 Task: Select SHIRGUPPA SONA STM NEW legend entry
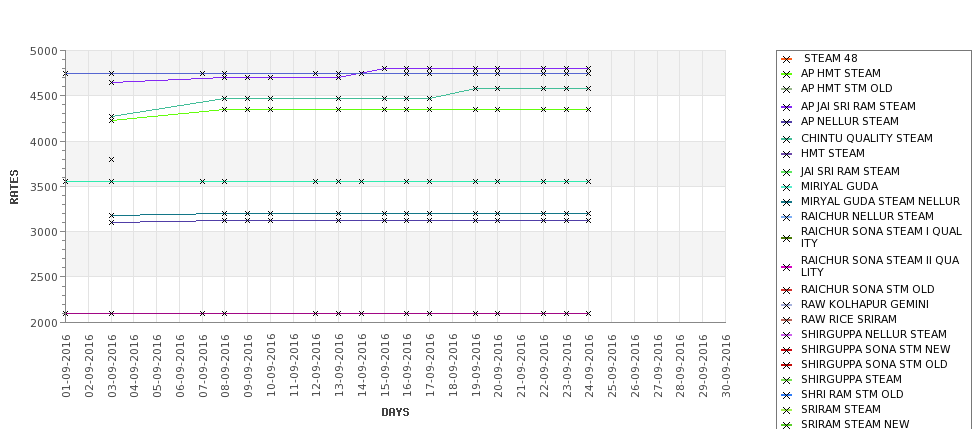pos(876,349)
